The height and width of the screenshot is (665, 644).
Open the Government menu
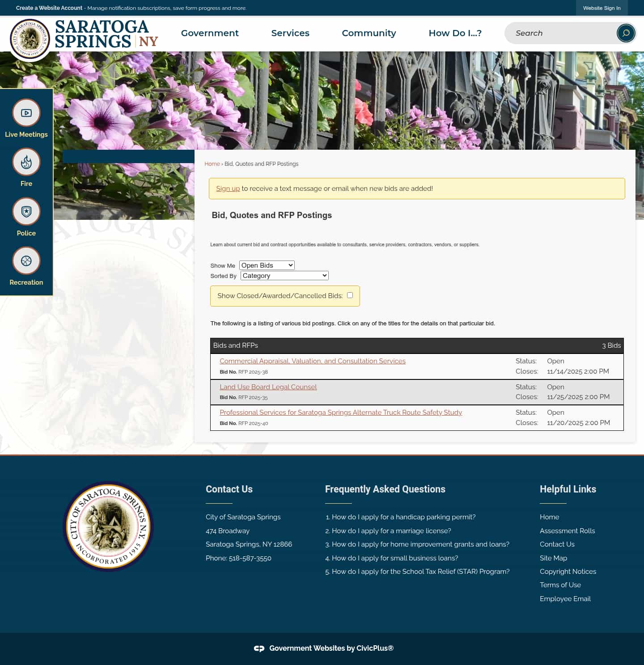[x=210, y=33]
